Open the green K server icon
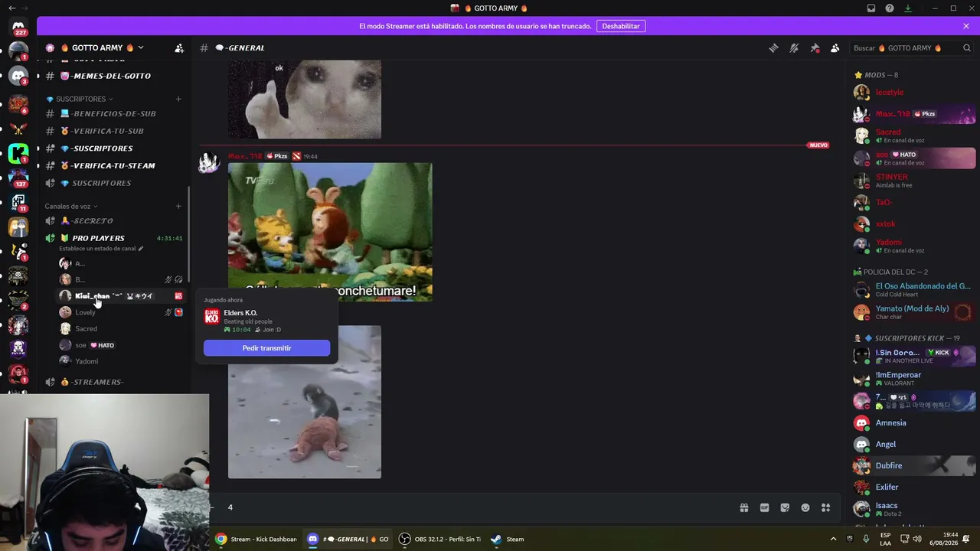This screenshot has width=980, height=551. 18,152
